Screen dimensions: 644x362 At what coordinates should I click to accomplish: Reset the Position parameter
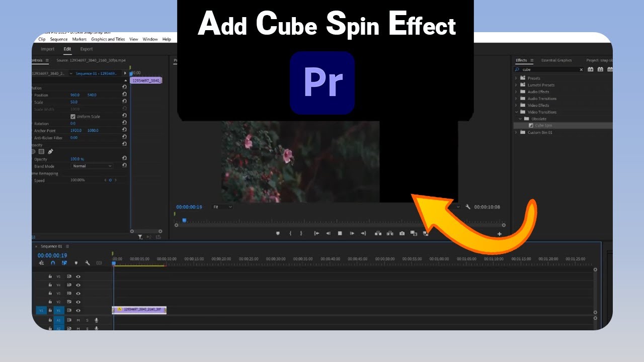124,94
